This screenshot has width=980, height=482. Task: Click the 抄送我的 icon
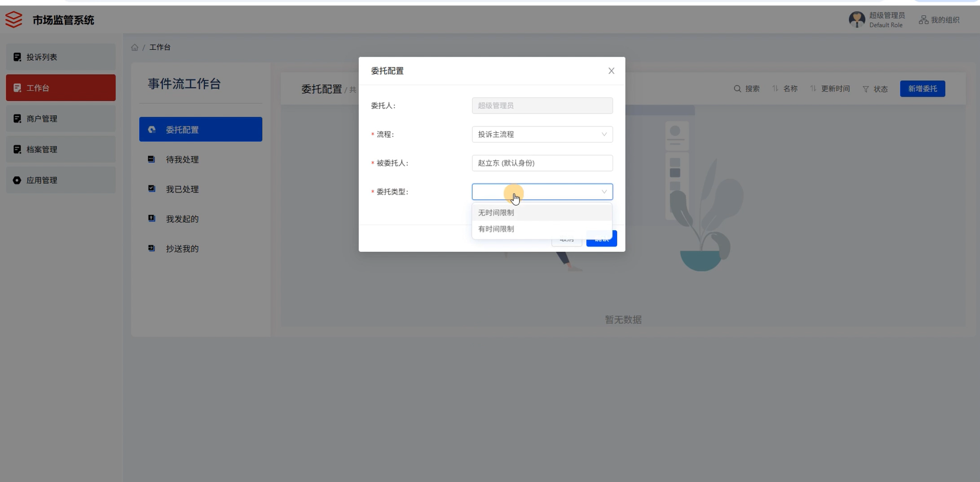coord(152,248)
